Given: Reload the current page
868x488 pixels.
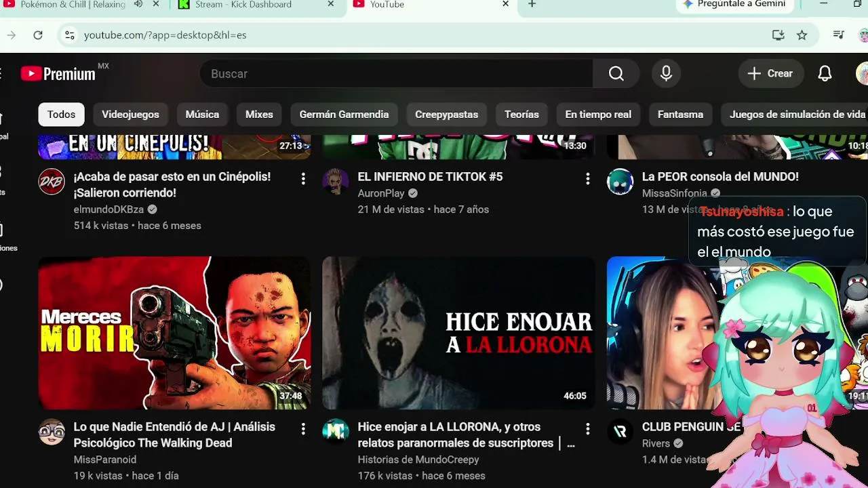Looking at the screenshot, I should click(38, 35).
